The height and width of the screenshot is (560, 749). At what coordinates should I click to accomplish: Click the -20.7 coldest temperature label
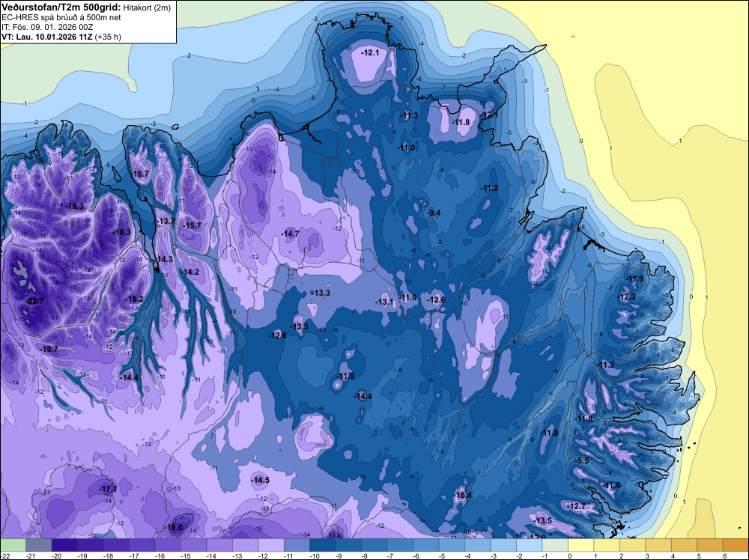pos(35,301)
